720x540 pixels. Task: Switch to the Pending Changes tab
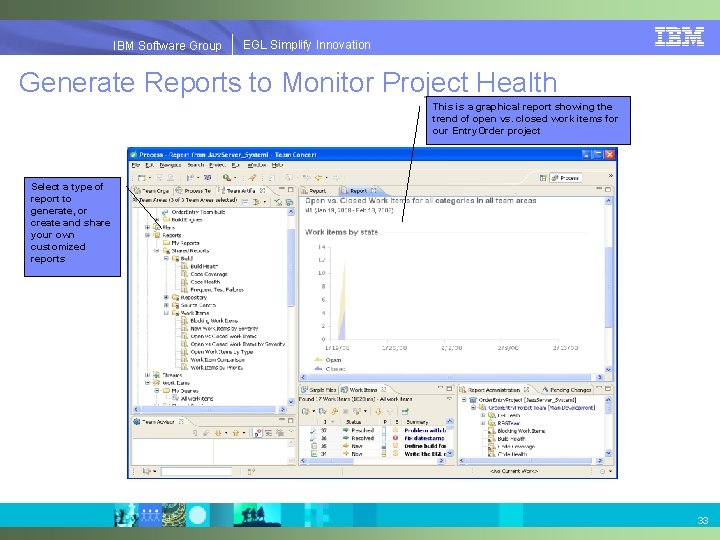[x=567, y=390]
